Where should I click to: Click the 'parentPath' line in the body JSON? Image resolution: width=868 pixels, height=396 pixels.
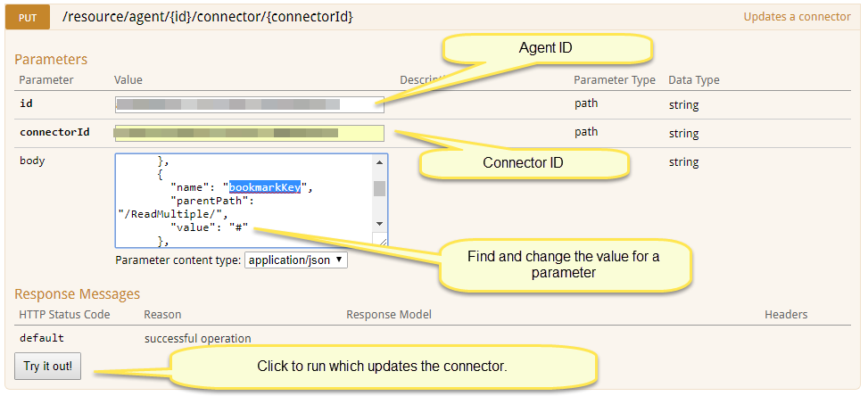tap(203, 200)
